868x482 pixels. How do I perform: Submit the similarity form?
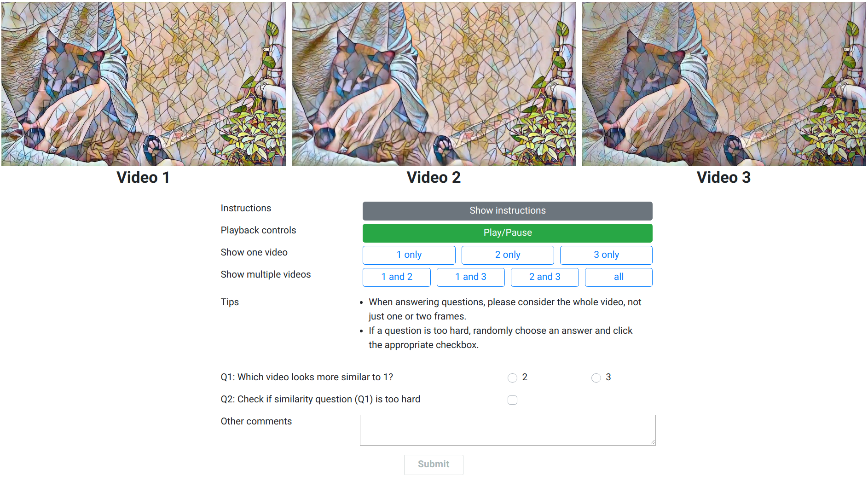pyautogui.click(x=433, y=465)
